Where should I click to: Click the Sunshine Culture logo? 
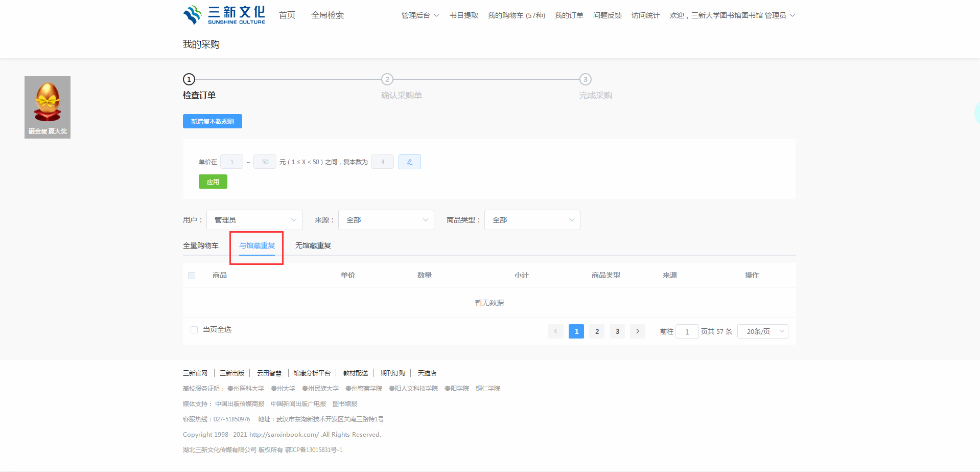pyautogui.click(x=224, y=15)
